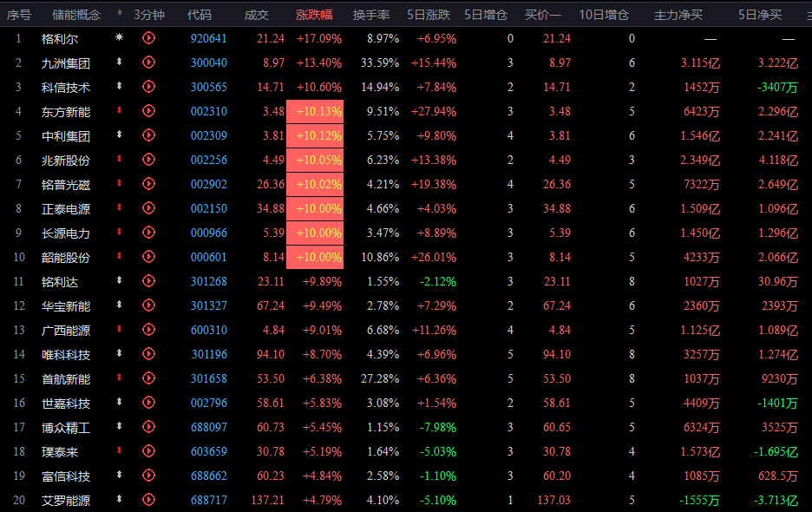Open 3-minute chart icon for 兆新股份
812x512 pixels.
148,160
